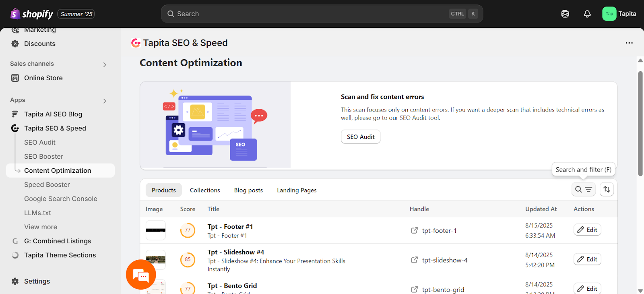Click the score 85 circle for Slideshow #4
Screen dimensions: 644x294
point(188,259)
